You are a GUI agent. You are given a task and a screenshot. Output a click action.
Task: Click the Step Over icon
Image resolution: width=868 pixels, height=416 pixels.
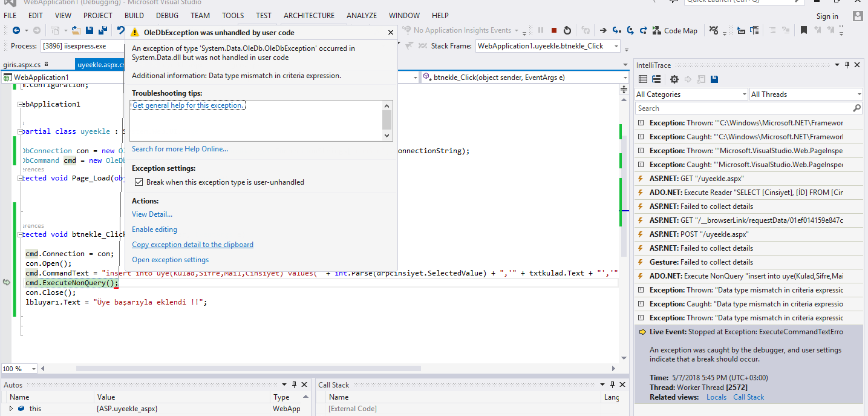(x=630, y=30)
